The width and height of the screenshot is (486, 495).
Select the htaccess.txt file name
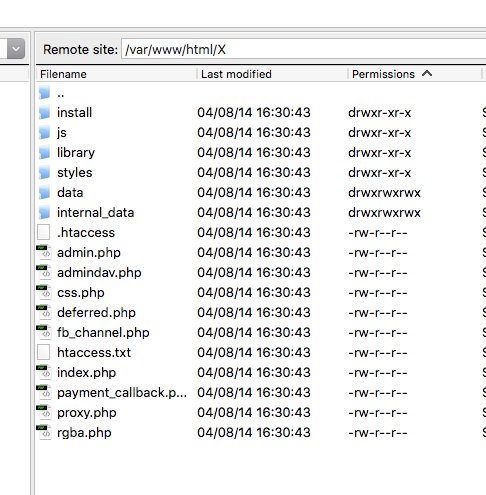point(94,352)
